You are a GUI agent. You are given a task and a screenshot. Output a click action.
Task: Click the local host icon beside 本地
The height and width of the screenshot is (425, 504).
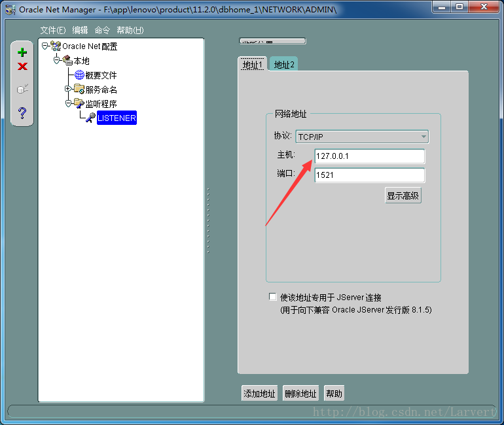pyautogui.click(x=67, y=60)
